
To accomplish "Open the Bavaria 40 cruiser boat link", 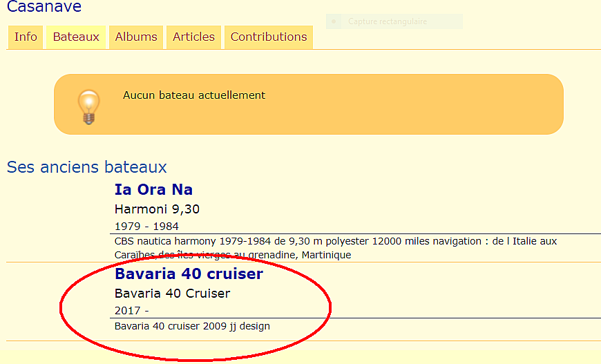I will [189, 274].
